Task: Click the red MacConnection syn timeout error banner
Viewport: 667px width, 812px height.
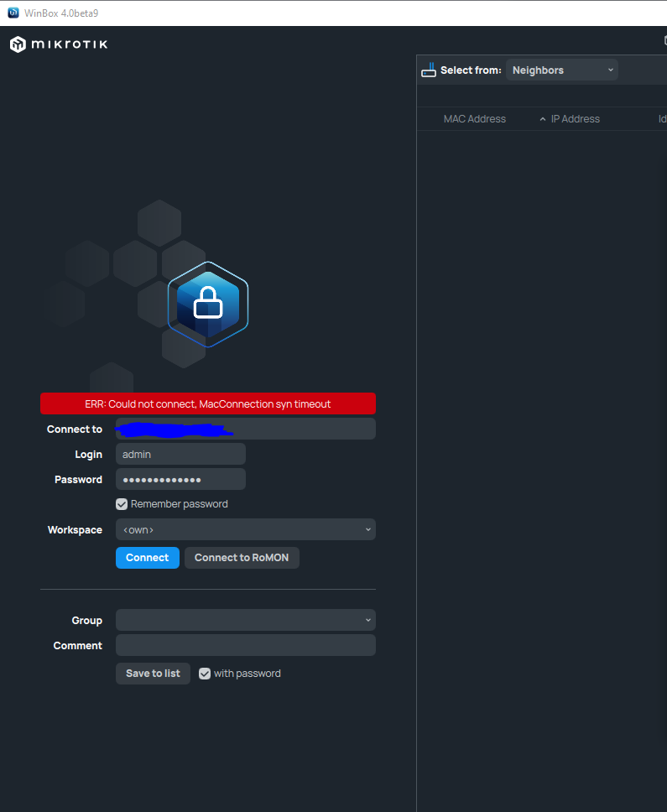Action: (x=208, y=403)
